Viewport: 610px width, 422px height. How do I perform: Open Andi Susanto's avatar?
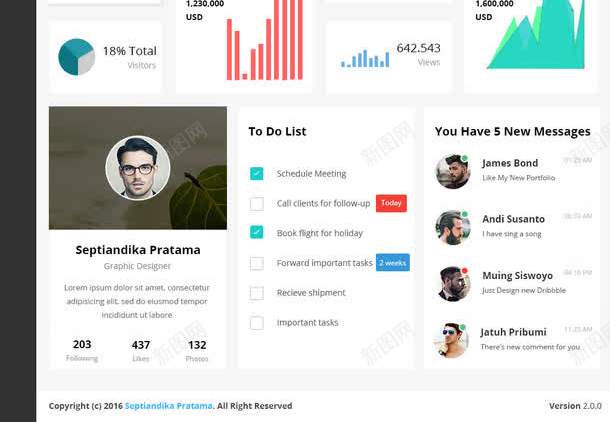[x=453, y=228]
